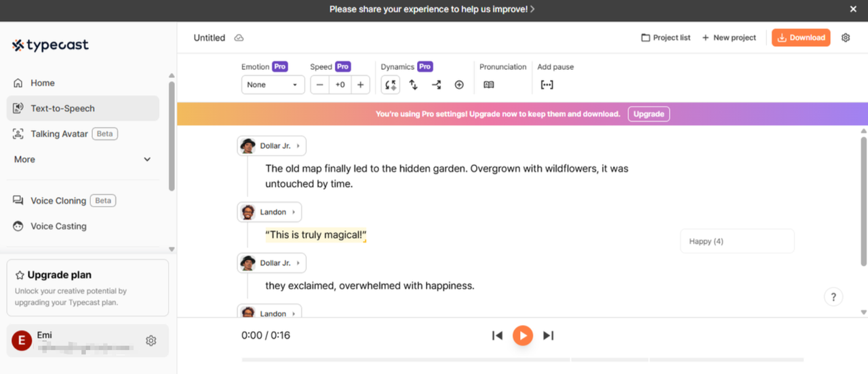This screenshot has width=868, height=374.
Task: Click the Pro badge next to Dynamics
Action: (x=425, y=67)
